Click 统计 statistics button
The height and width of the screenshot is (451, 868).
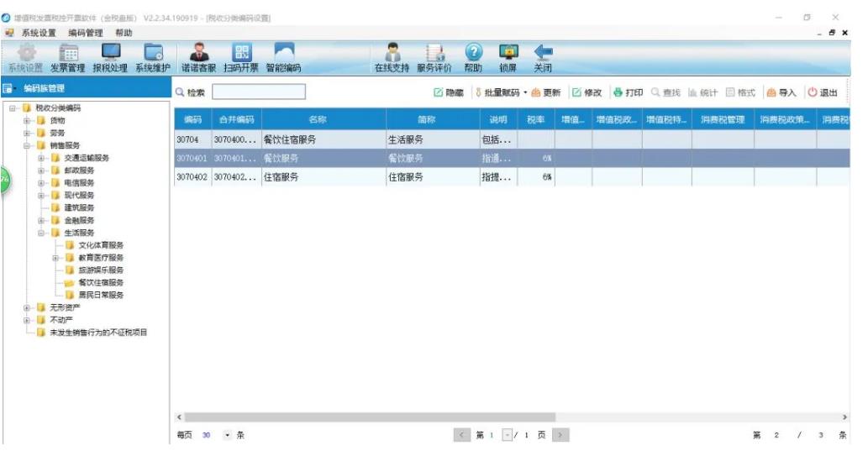click(703, 92)
